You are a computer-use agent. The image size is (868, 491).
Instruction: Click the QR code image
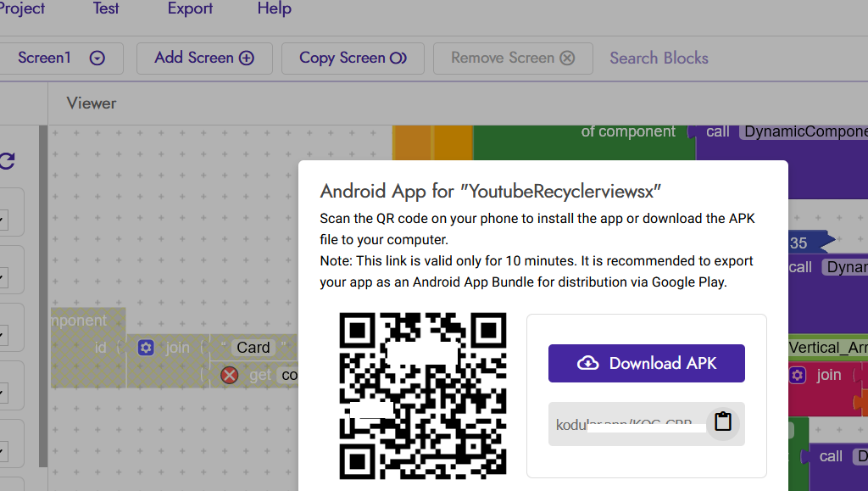(423, 395)
